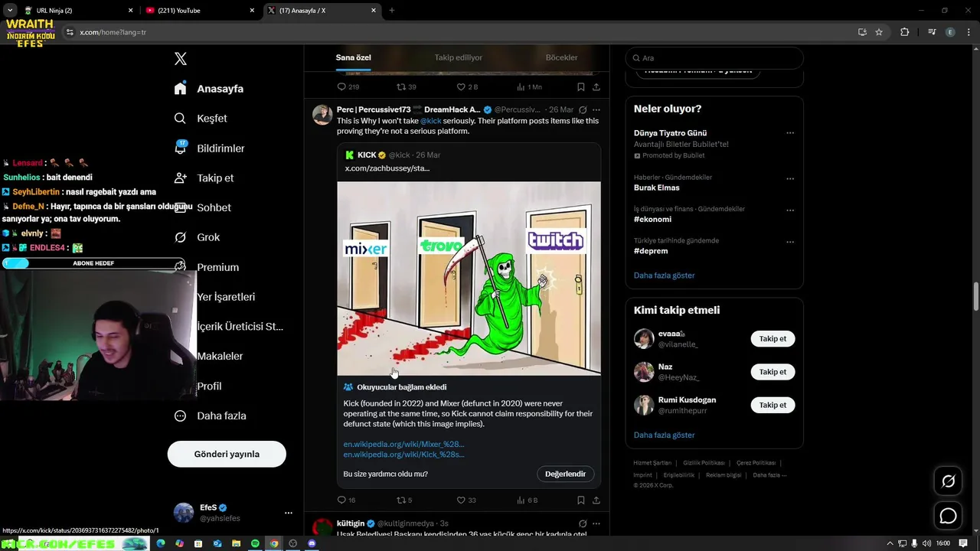980x551 pixels.
Task: Ask Grok about kültigin's post
Action: 583,523
